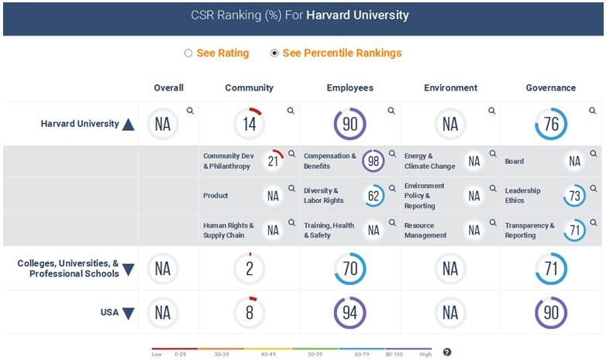The image size is (606, 364).
Task: Collapse the Harvard University row arrow
Action: (x=129, y=125)
